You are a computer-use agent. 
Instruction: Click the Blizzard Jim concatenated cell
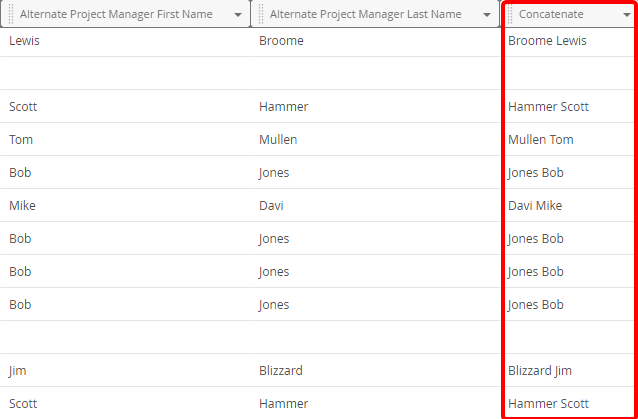(569, 371)
